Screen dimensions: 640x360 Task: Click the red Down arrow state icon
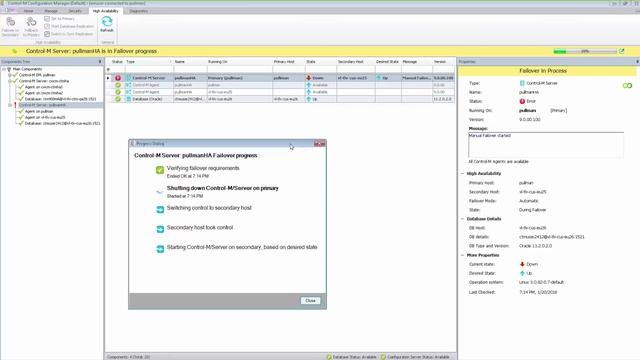(x=309, y=78)
